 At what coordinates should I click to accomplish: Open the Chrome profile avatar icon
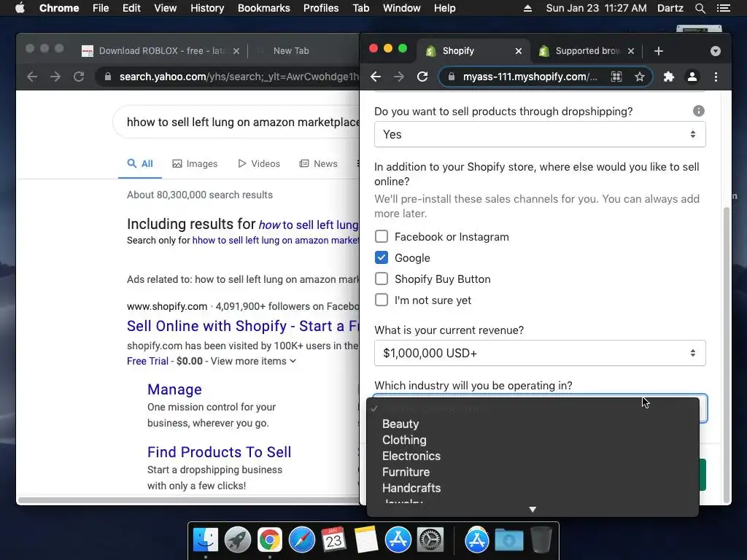pos(692,77)
